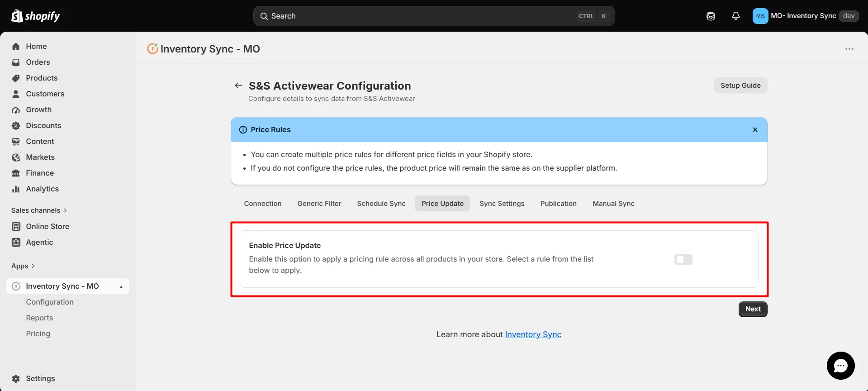Toggle Enable Price Update switch
The image size is (868, 391).
point(683,259)
